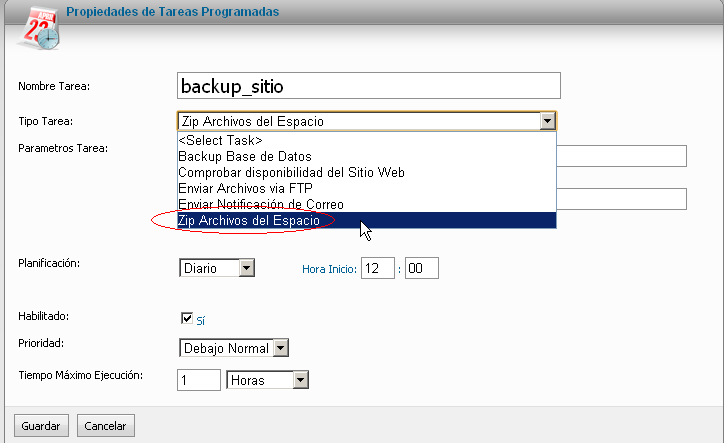Select Enviar Notificación de Correo option
Screen dimensions: 724x443
(367, 204)
